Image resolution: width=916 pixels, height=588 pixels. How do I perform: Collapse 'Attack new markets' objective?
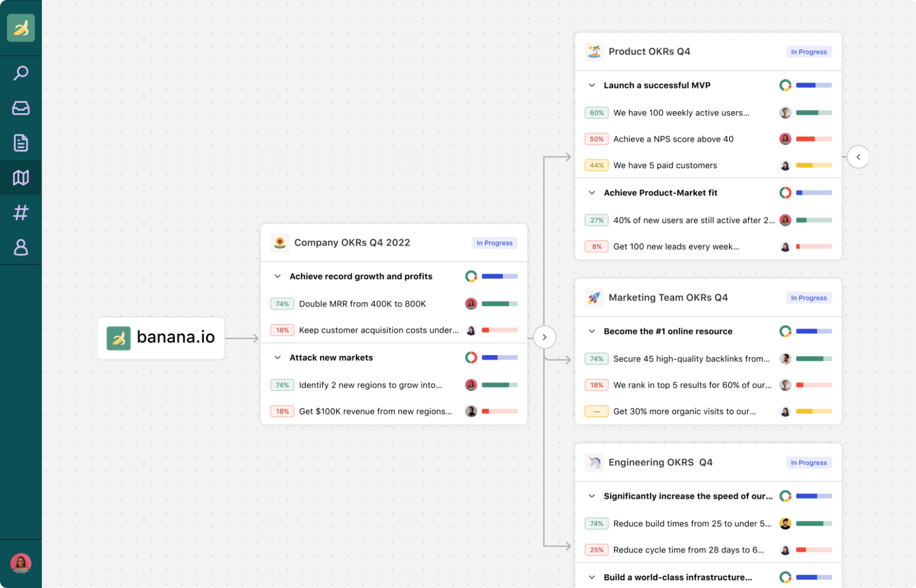pos(277,358)
